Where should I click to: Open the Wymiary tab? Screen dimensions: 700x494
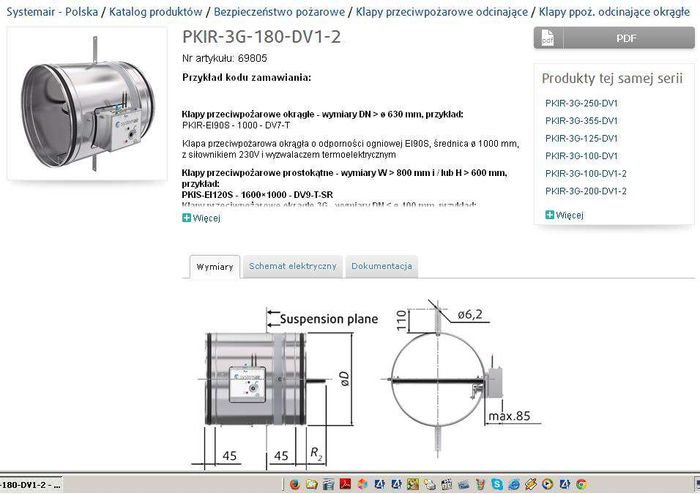pos(215,267)
